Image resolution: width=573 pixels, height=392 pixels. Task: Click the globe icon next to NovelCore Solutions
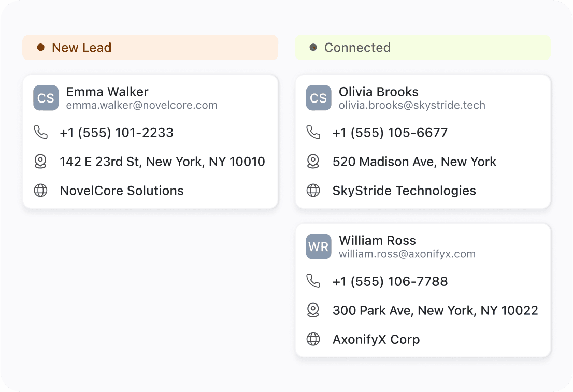point(40,191)
